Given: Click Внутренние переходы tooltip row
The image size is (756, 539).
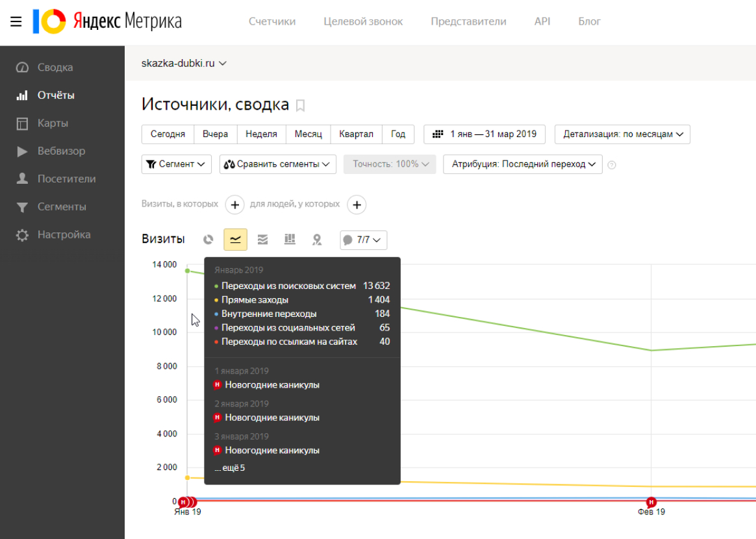Looking at the screenshot, I should 302,314.
